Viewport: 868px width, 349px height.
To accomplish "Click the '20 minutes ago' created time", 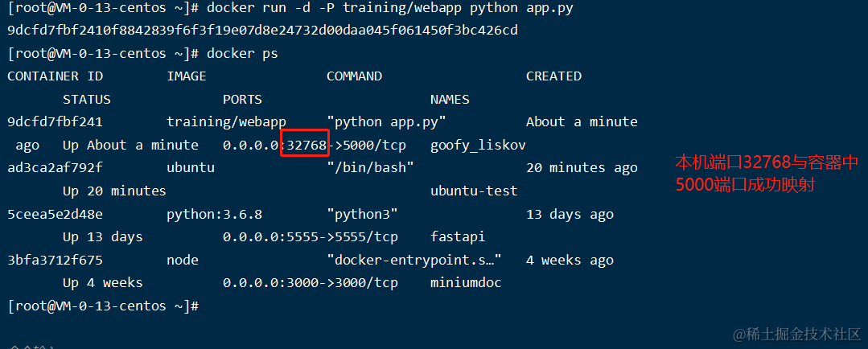I will coord(582,168).
